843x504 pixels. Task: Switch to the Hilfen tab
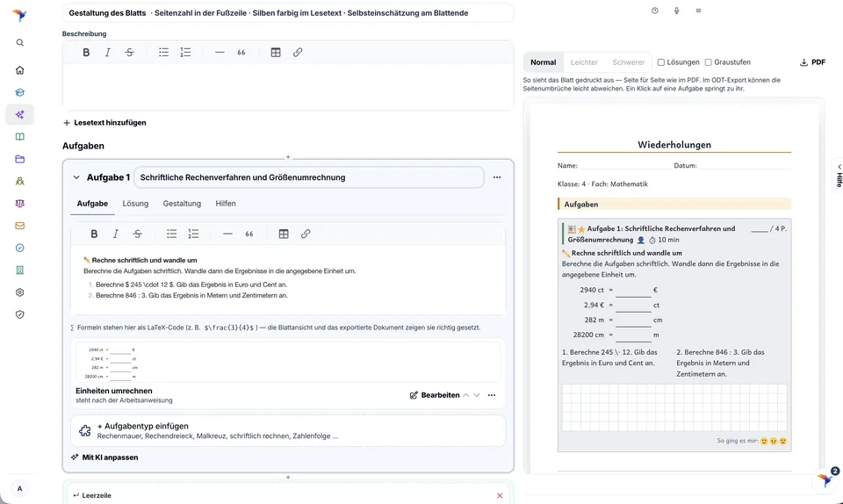tap(226, 204)
